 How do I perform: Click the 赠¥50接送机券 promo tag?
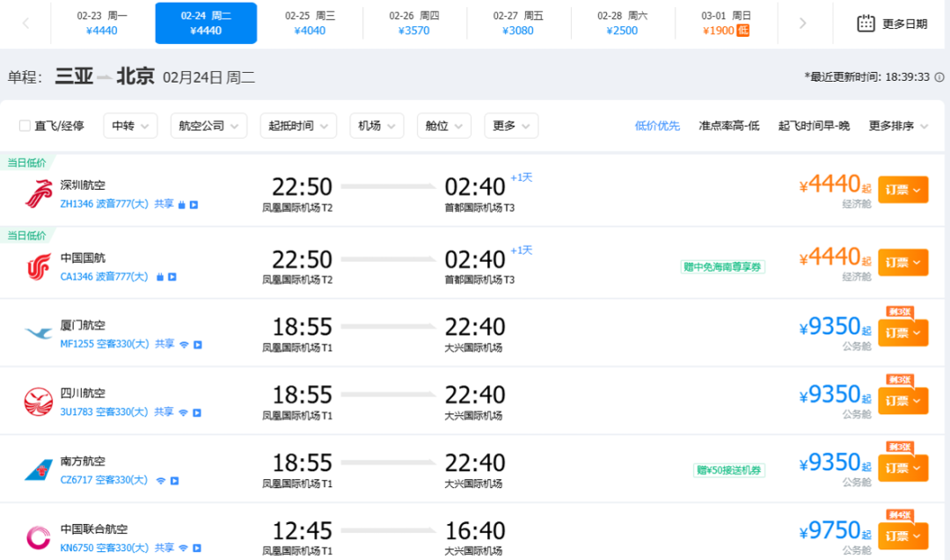[x=729, y=470]
